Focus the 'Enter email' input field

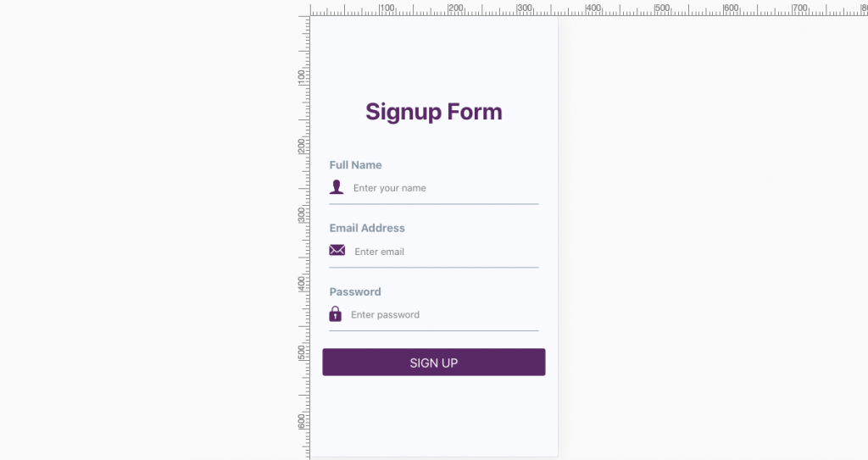tap(441, 252)
